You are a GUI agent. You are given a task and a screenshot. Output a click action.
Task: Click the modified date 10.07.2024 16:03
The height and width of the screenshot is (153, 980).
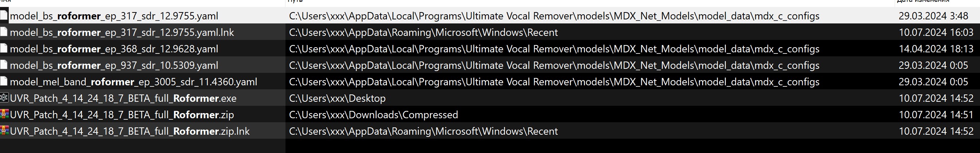pos(936,33)
